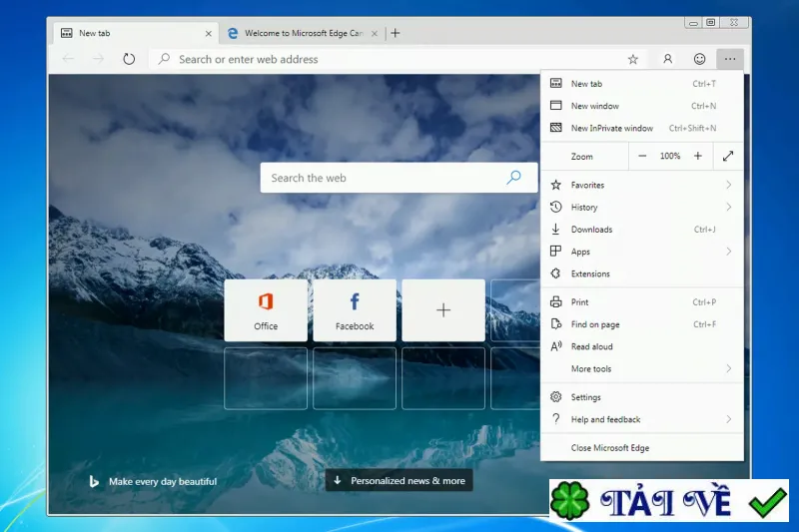Viewport: 799px width, 532px height.
Task: Click the magnifier in the Search the web box
Action: [514, 177]
